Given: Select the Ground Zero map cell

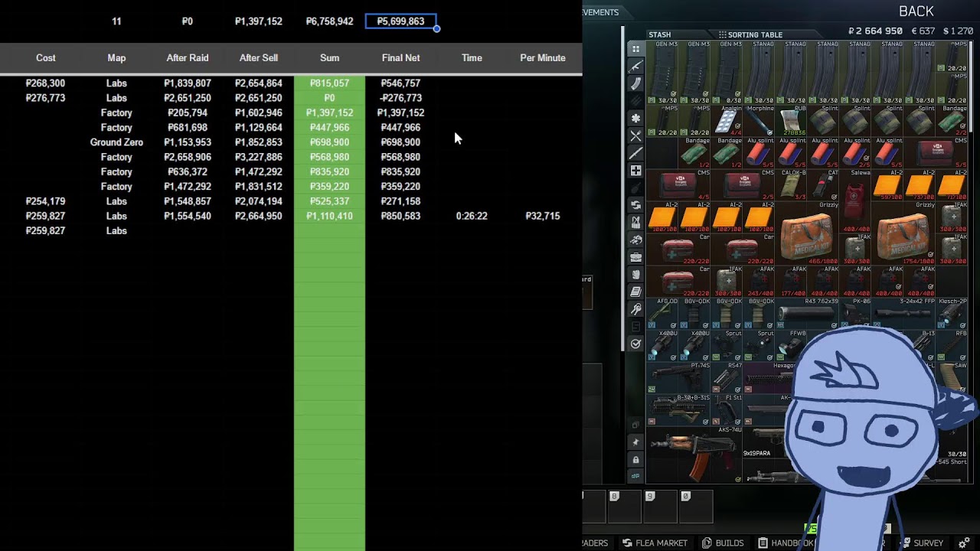Looking at the screenshot, I should 116,142.
